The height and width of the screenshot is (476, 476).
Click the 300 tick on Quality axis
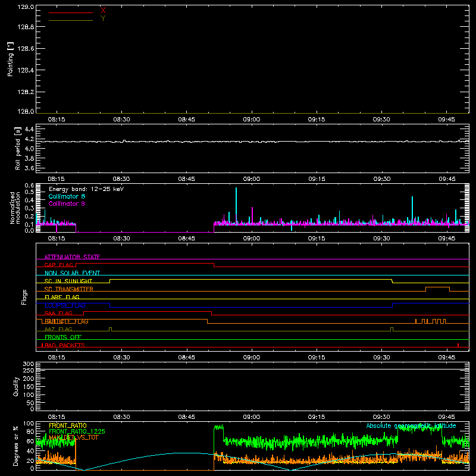pyautogui.click(x=28, y=364)
